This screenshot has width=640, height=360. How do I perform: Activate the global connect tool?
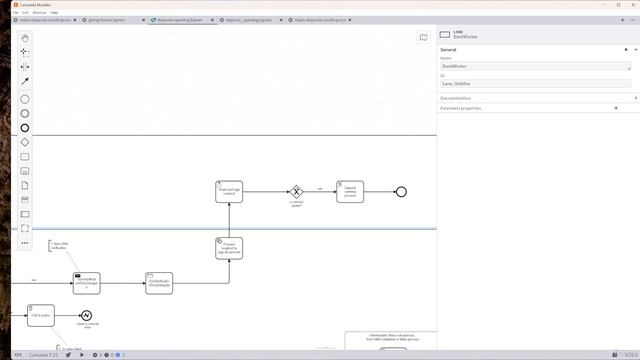(x=25, y=81)
